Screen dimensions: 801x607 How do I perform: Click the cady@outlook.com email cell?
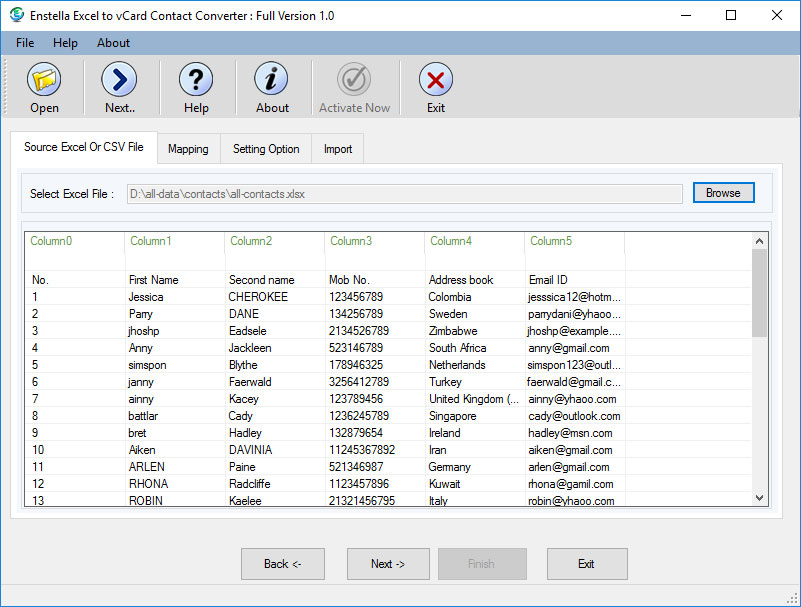pyautogui.click(x=574, y=416)
